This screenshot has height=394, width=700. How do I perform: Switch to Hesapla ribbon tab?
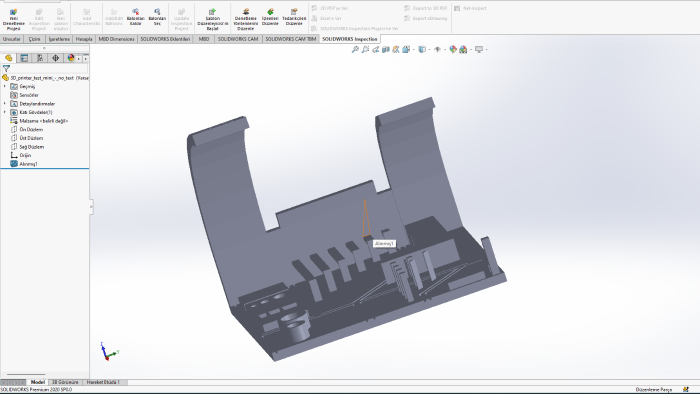pos(83,39)
